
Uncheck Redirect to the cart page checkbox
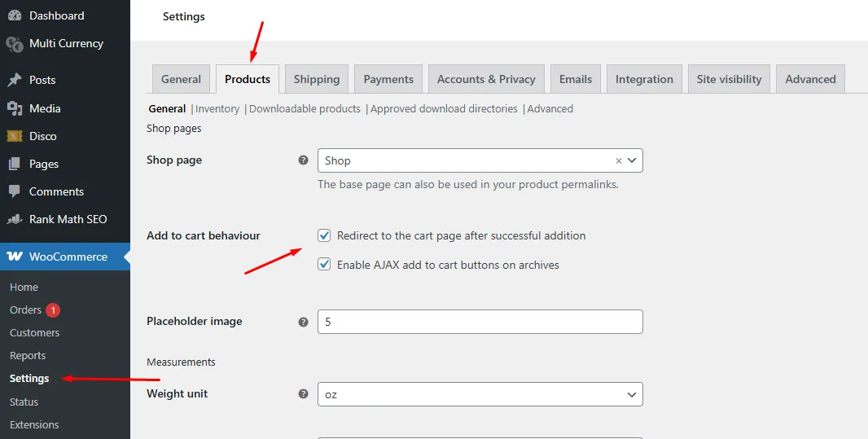324,235
